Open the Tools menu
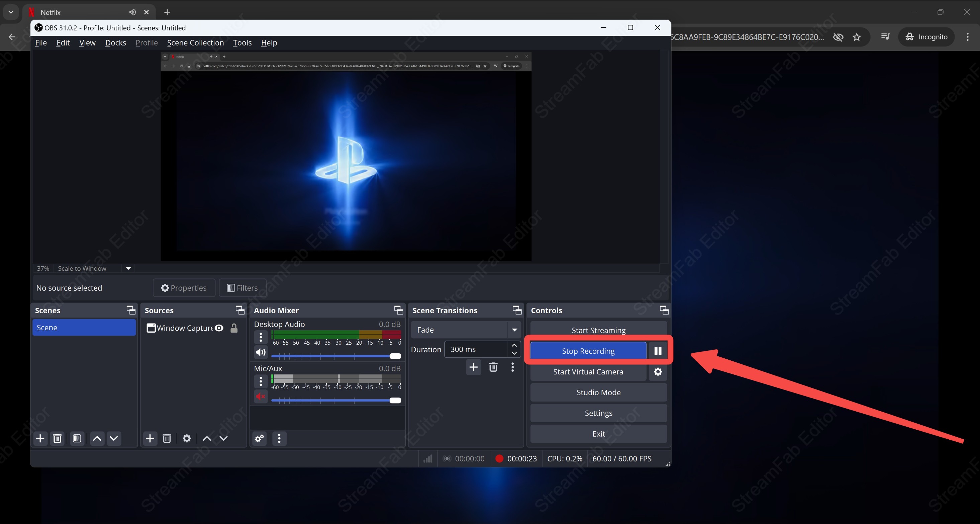 click(x=242, y=42)
